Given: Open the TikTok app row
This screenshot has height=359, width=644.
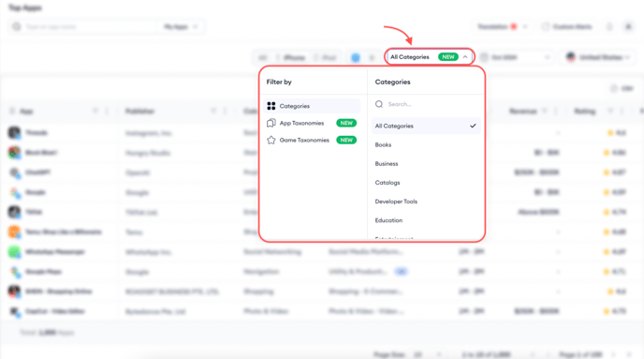Looking at the screenshot, I should click(x=34, y=212).
